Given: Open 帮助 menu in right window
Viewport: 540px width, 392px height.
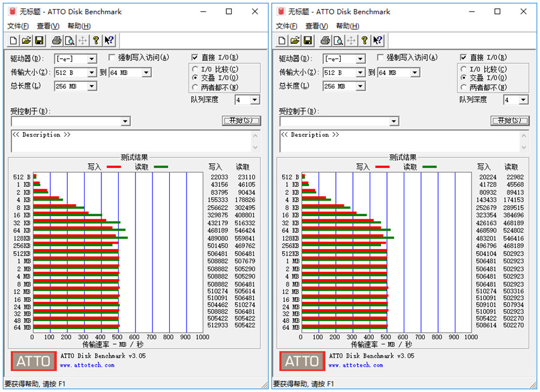Looking at the screenshot, I should point(347,26).
